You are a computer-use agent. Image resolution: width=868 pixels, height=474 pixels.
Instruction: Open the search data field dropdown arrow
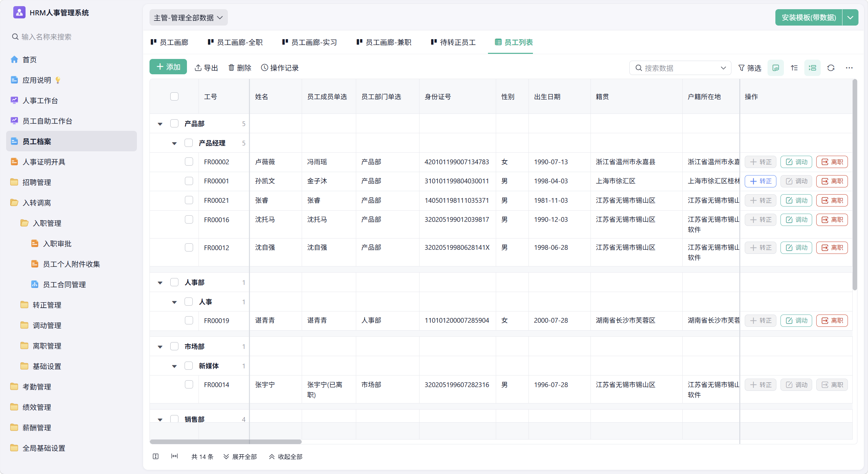[724, 68]
